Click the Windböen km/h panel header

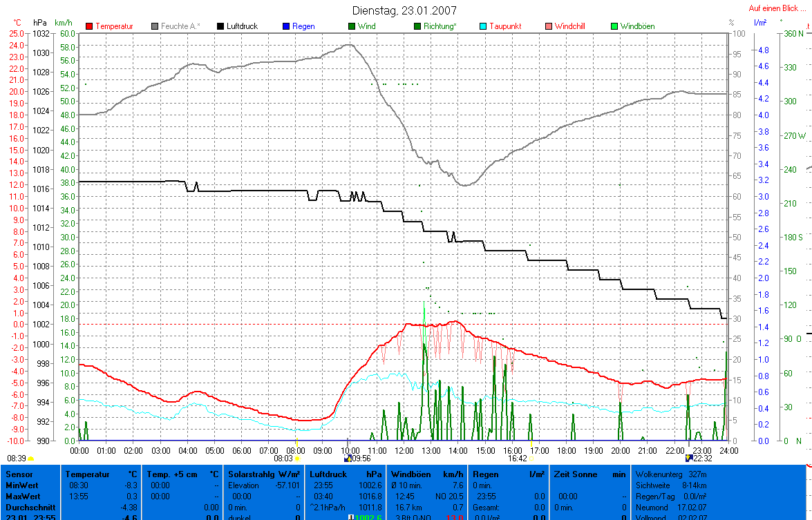411,474
